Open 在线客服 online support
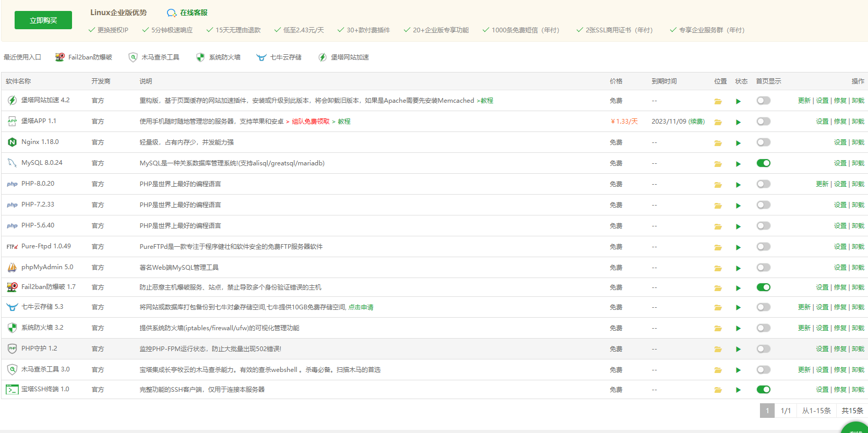This screenshot has height=433, width=868. (187, 13)
